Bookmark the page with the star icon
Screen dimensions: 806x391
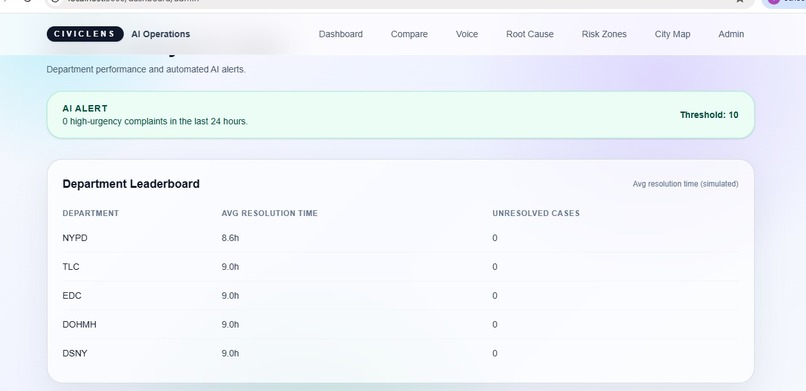click(x=740, y=2)
